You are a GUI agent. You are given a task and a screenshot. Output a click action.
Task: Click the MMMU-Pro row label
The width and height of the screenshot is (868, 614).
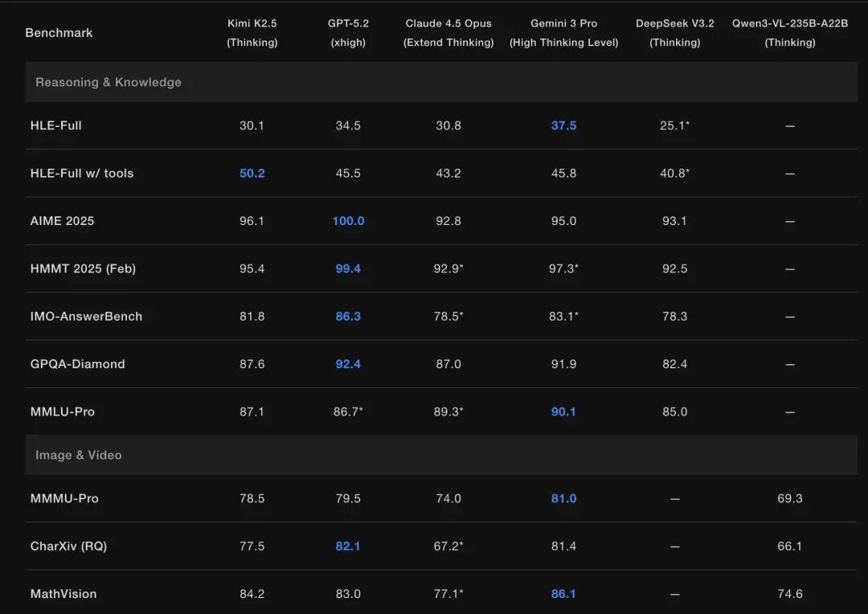pyautogui.click(x=64, y=498)
